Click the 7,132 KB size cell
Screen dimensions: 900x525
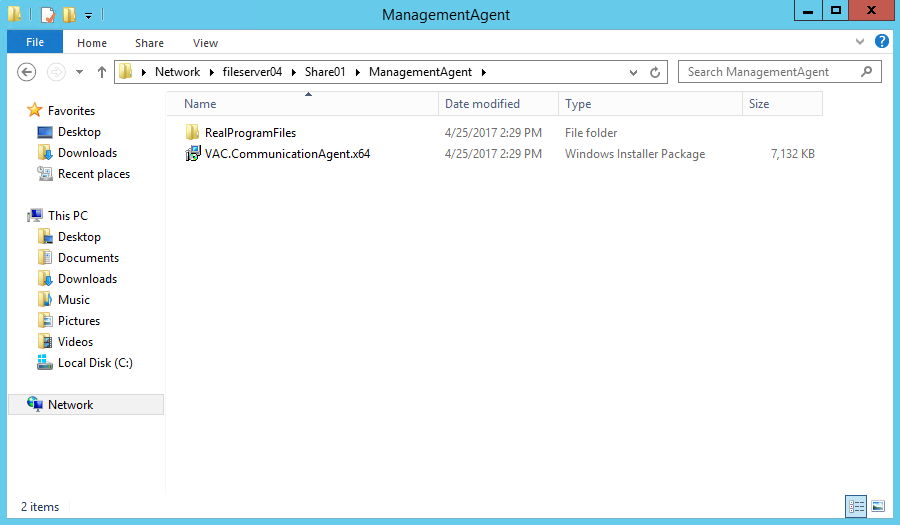click(793, 154)
